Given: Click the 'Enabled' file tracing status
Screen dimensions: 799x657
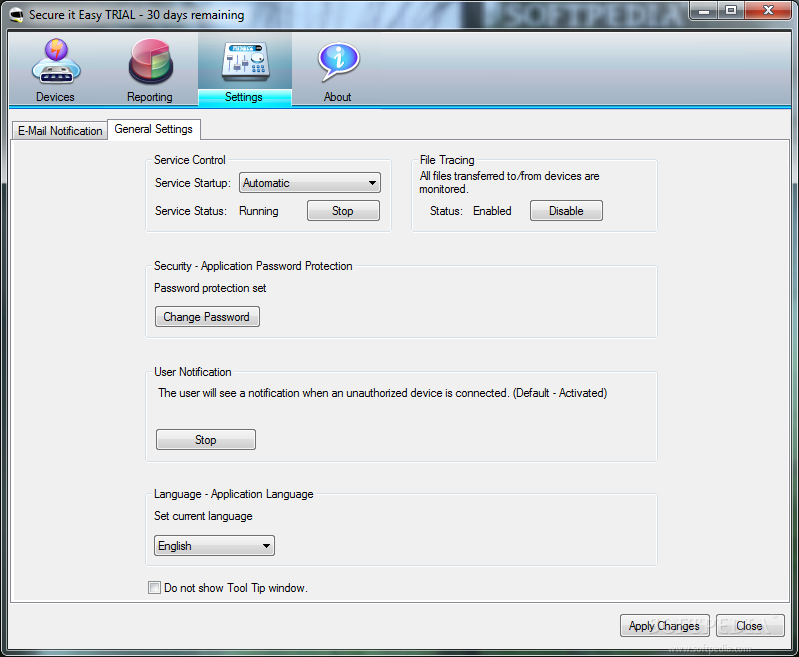Looking at the screenshot, I should (492, 211).
